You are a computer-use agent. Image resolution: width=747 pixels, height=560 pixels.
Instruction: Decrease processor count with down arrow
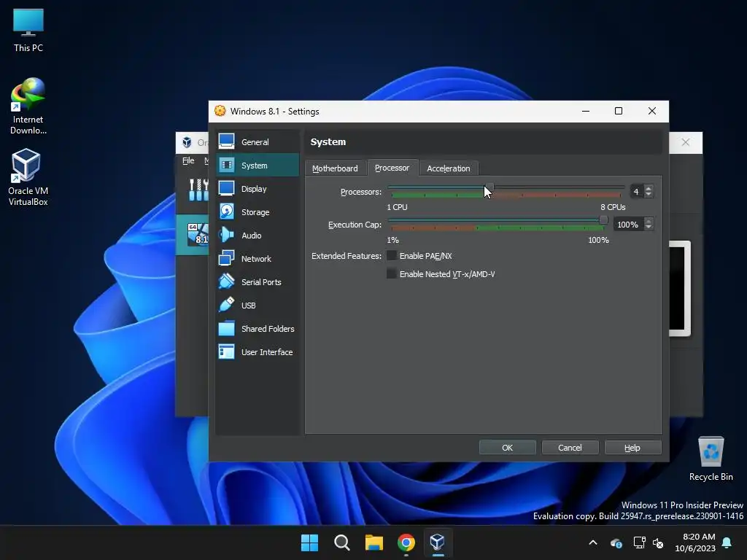click(x=649, y=194)
